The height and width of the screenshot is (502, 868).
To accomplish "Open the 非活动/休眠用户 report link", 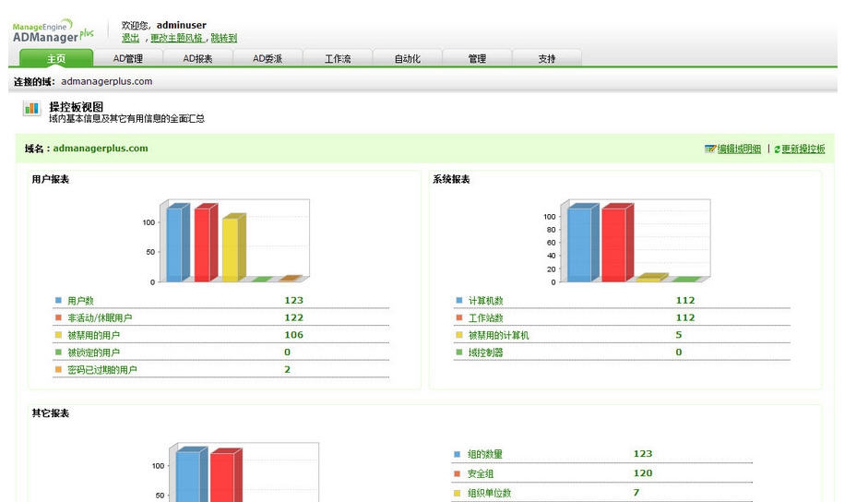I will coord(100,317).
